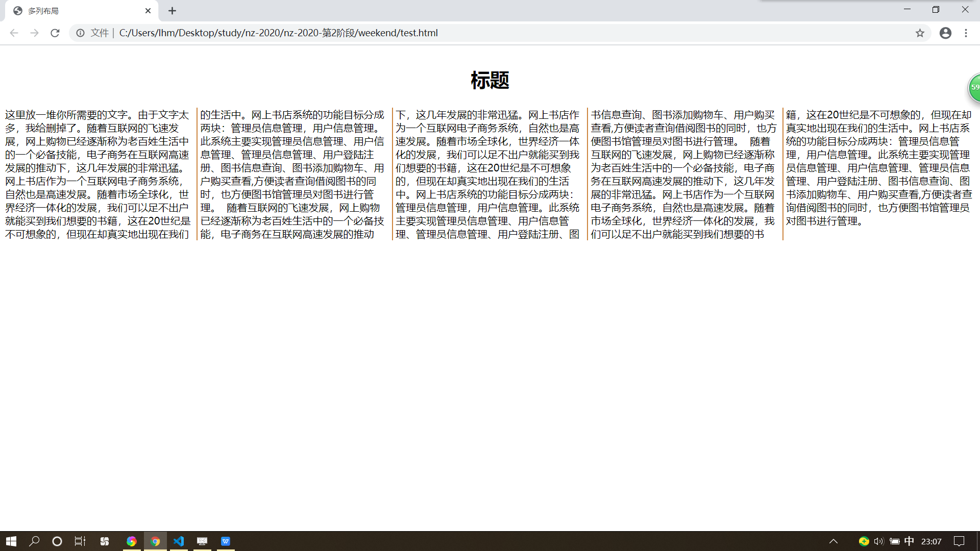Open a new tab with the plus button
This screenshot has width=980, height=551.
[172, 11]
